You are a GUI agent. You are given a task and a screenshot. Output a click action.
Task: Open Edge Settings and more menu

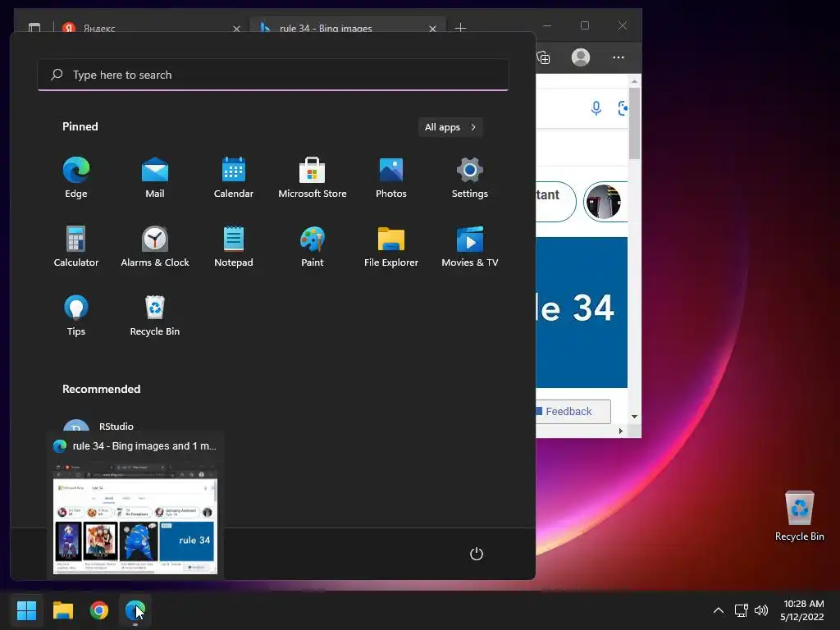[x=619, y=57]
